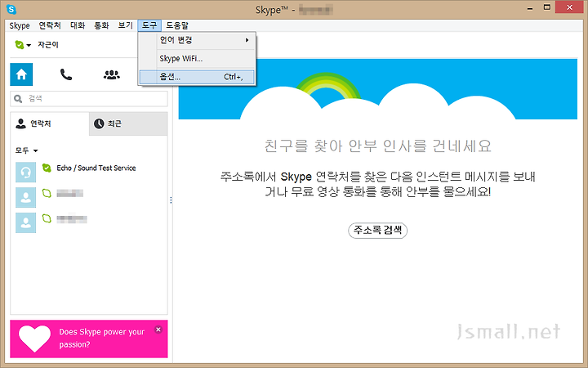Choose Skype WiFi... menu entry

pyautogui.click(x=198, y=59)
